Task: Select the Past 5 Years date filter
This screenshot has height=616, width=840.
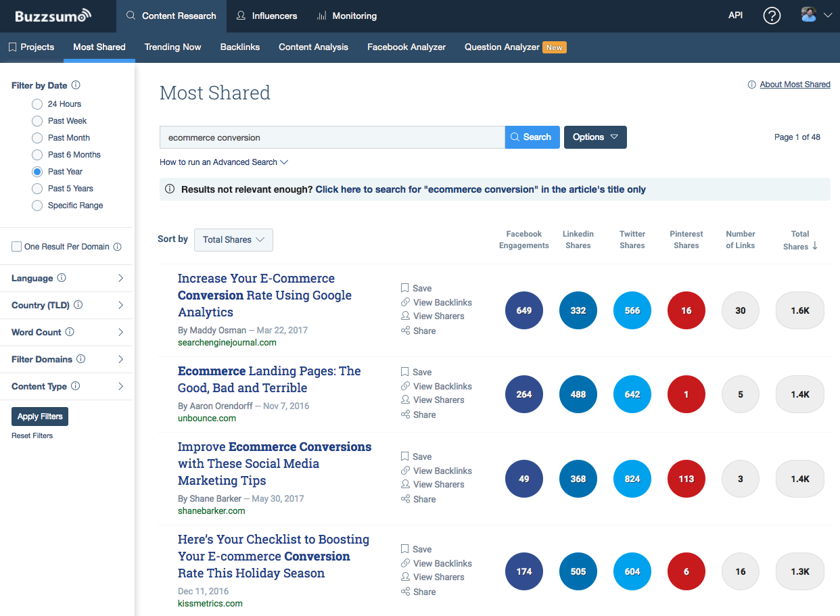Action: (37, 189)
